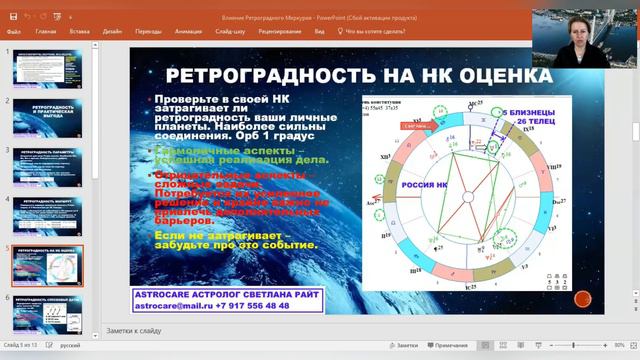Click the 'Заметки к слайду' notes area
Image resolution: width=640 pixels, height=360 pixels.
pos(134,331)
